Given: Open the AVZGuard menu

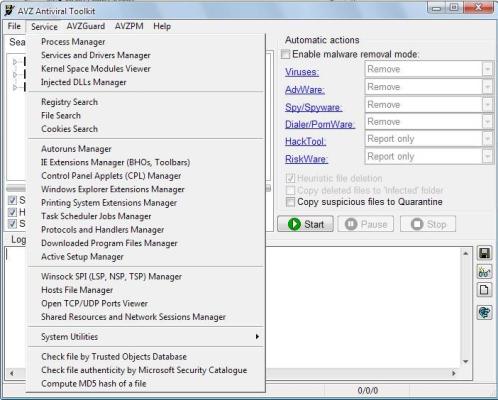Looking at the screenshot, I should click(x=86, y=26).
